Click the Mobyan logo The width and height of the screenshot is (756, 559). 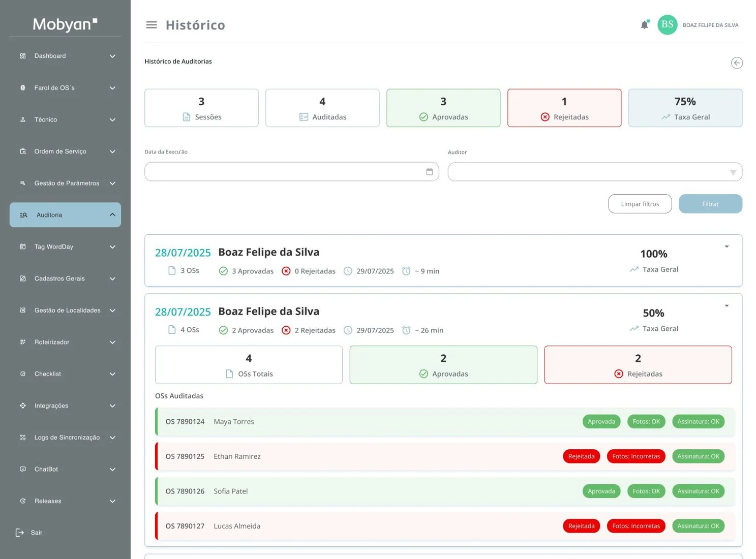pyautogui.click(x=65, y=24)
